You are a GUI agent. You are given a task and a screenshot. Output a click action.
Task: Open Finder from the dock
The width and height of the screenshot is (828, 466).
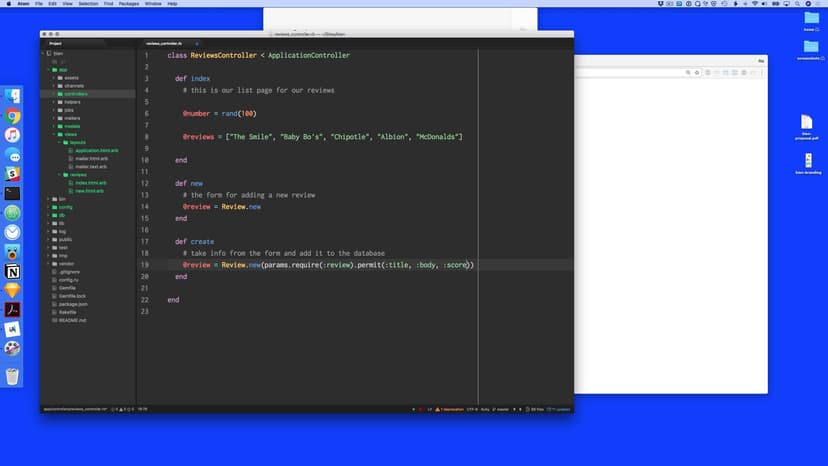(x=12, y=96)
